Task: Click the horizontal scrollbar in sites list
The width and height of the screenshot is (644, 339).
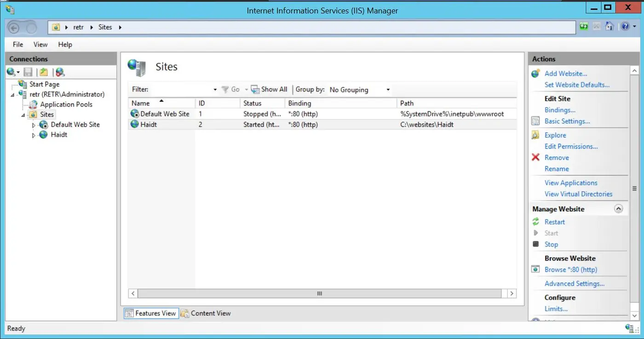Action: 320,293
